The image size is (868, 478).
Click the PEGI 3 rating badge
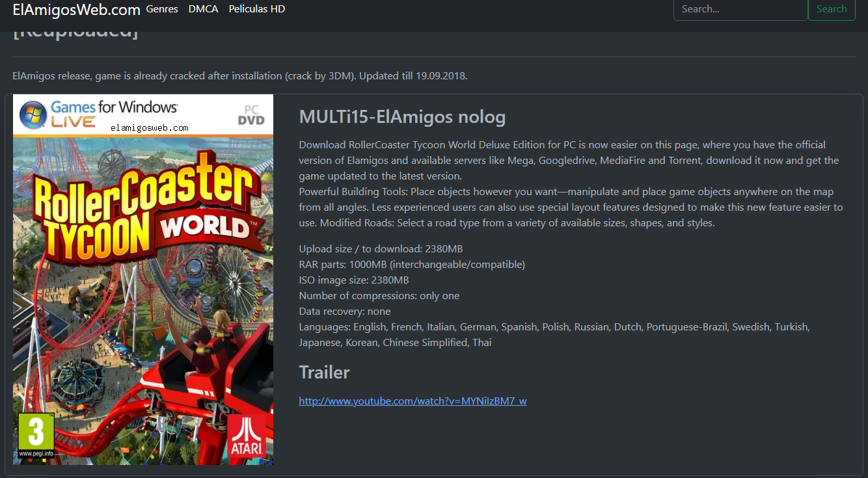(x=36, y=435)
